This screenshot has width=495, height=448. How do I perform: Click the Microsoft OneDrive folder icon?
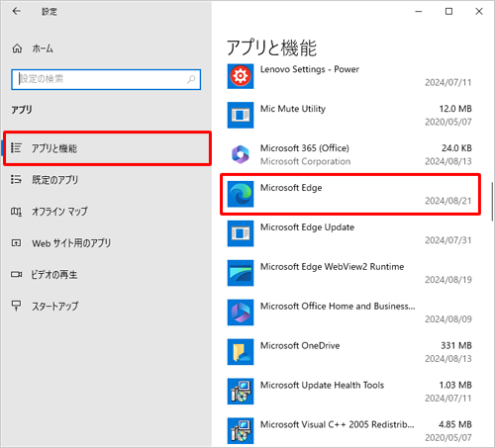click(x=241, y=352)
